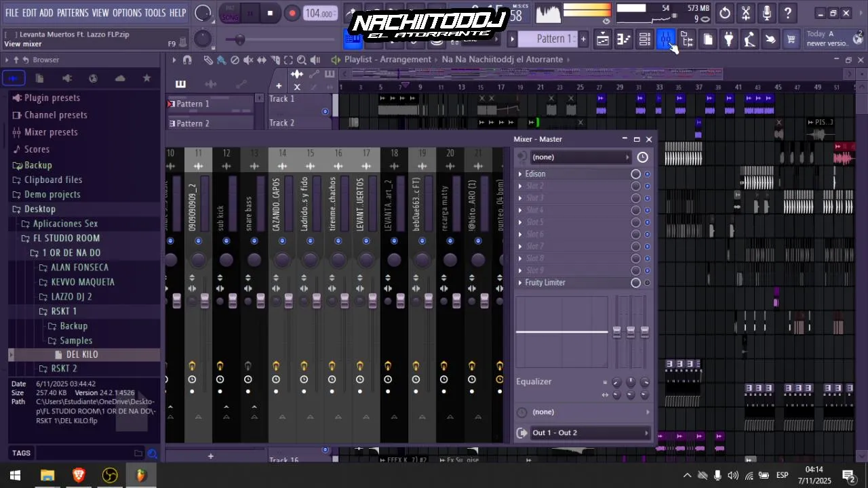Select the DEL KILO file in browser

tap(82, 354)
